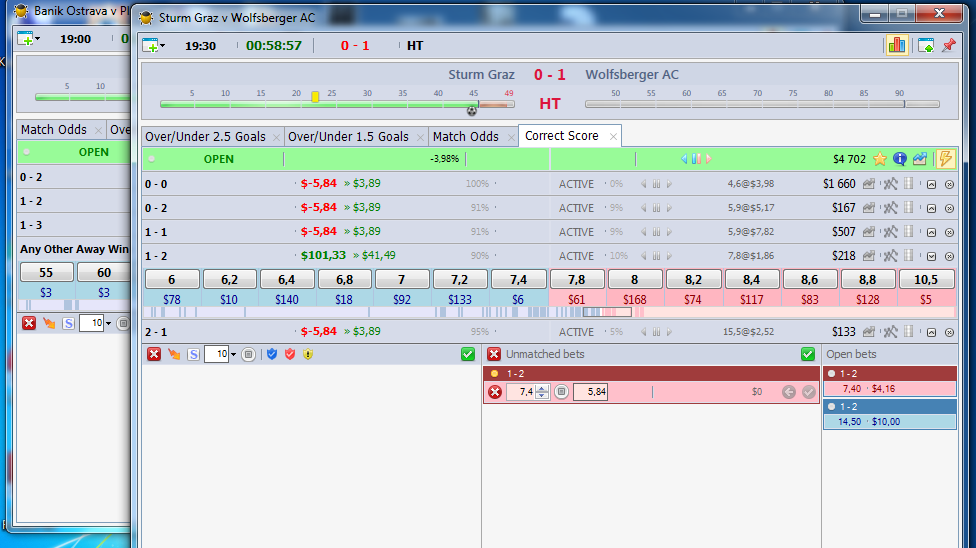Confirm unmatched bet with grey checkmark icon

coord(809,392)
